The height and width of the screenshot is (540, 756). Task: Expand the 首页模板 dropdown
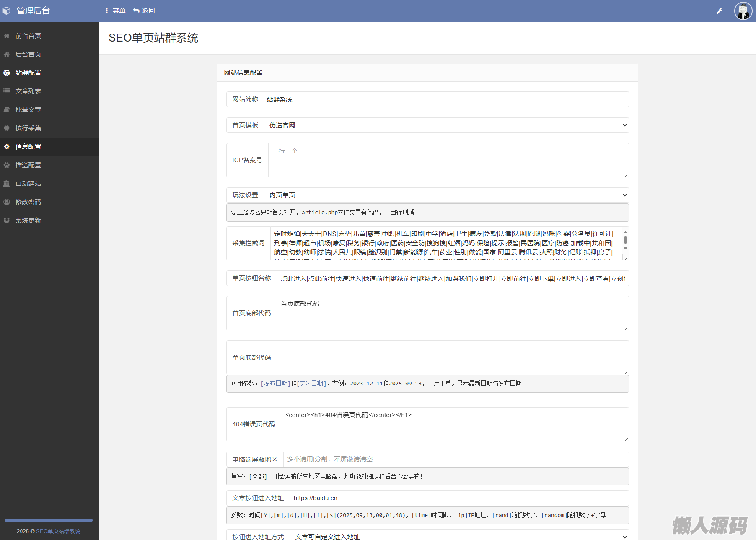pyautogui.click(x=446, y=125)
